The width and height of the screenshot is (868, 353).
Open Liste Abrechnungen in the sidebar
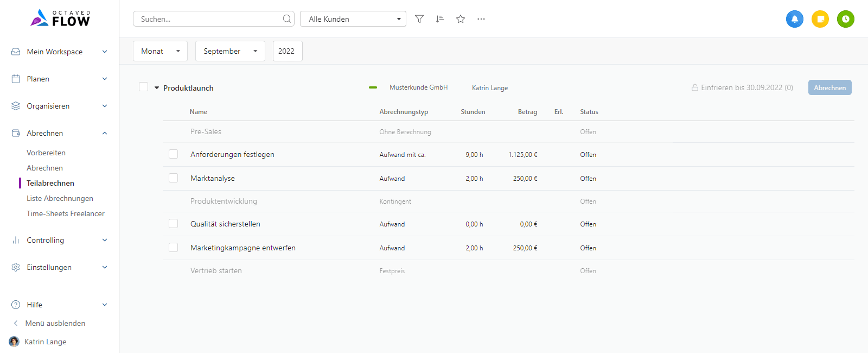(60, 198)
